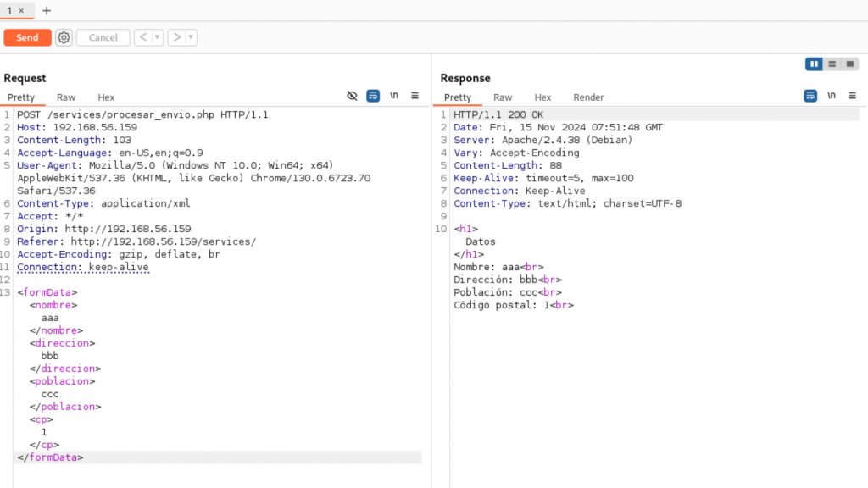Add a new Repeater tab

click(x=47, y=10)
